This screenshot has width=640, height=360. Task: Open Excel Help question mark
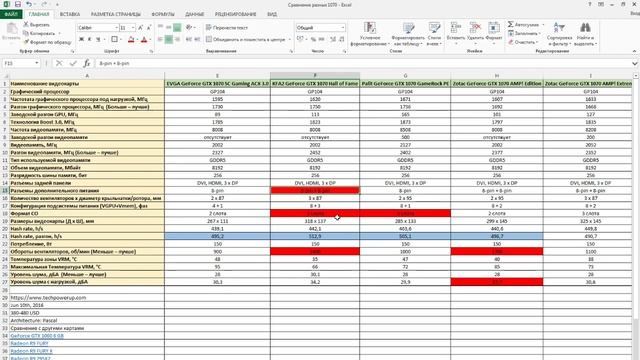coord(589,4)
